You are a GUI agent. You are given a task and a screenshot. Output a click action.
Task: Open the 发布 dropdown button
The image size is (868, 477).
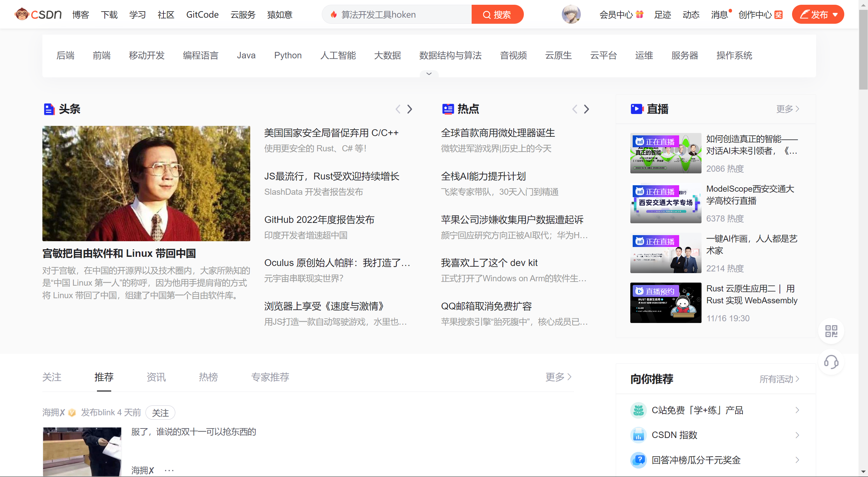pyautogui.click(x=818, y=14)
